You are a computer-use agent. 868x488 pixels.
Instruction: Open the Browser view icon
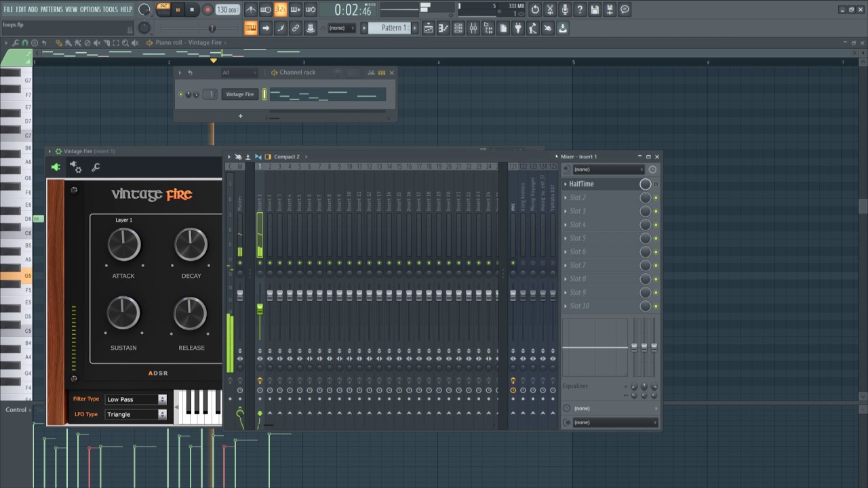(x=488, y=28)
